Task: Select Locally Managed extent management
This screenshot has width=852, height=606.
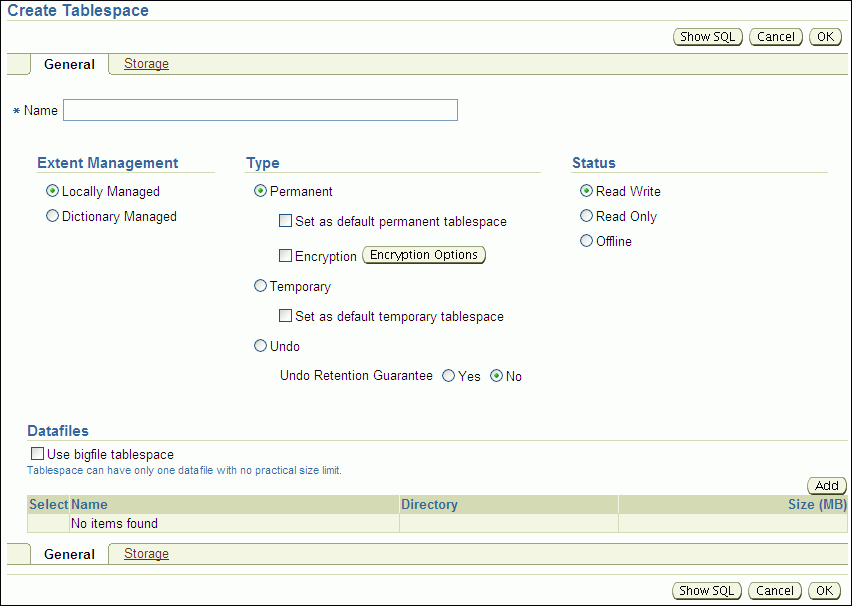Action: coord(53,191)
